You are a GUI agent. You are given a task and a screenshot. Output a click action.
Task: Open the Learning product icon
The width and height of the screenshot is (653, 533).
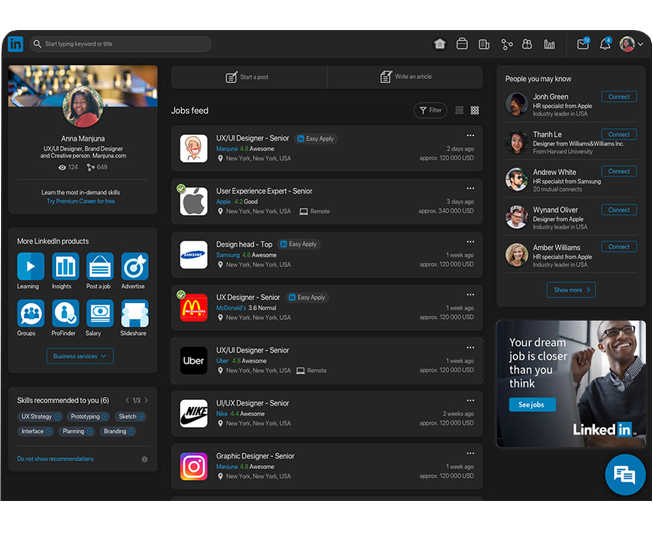pos(30,266)
